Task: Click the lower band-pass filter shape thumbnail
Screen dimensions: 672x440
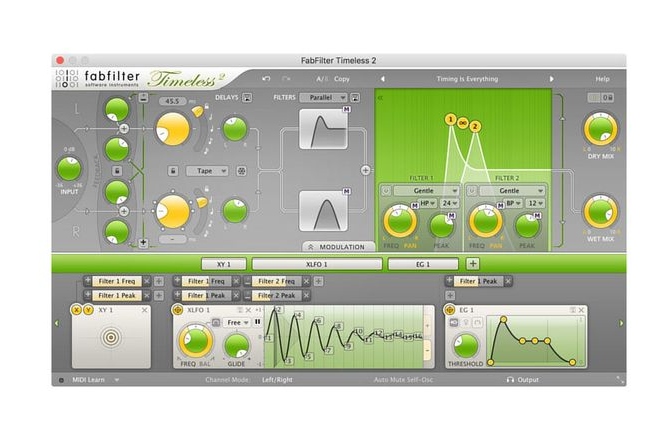Action: click(323, 211)
